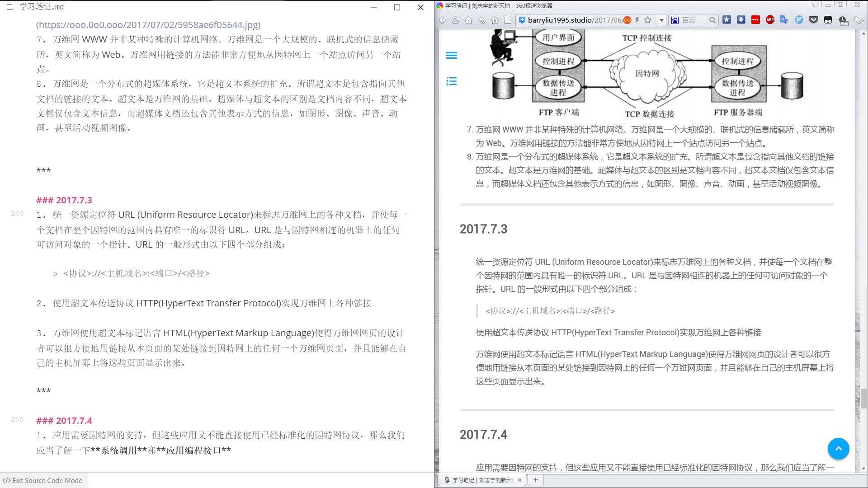Open the Google Translate extension
Image resolution: width=868 pixels, height=488 pixels.
(x=784, y=20)
